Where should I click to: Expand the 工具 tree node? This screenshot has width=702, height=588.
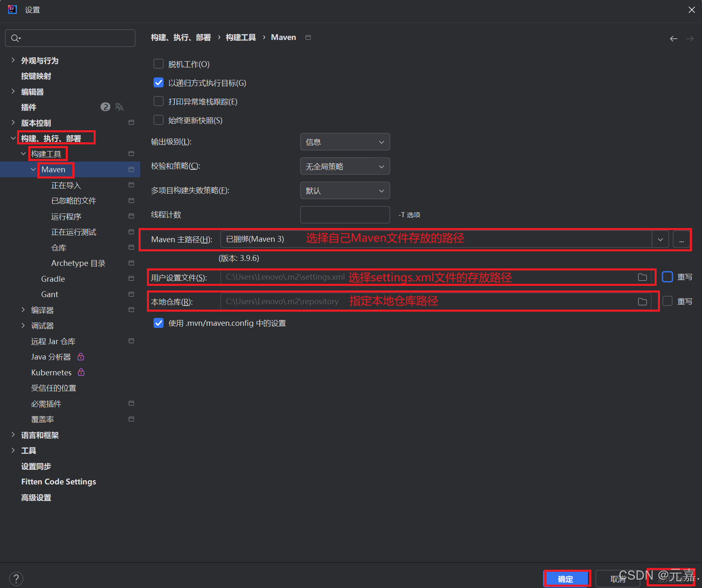point(13,450)
